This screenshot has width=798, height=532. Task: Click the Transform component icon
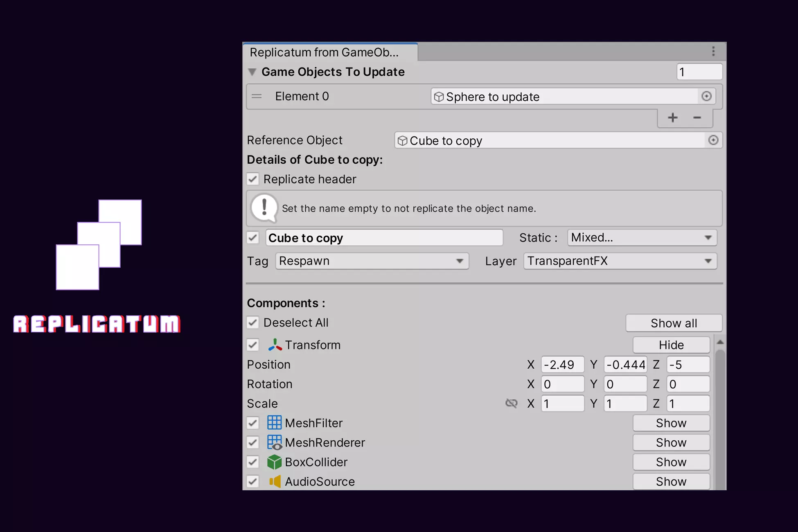tap(275, 345)
